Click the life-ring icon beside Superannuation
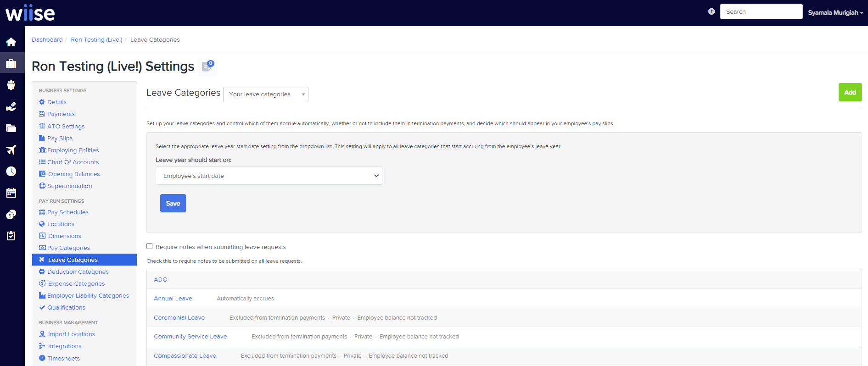The height and width of the screenshot is (366, 868). coord(42,186)
